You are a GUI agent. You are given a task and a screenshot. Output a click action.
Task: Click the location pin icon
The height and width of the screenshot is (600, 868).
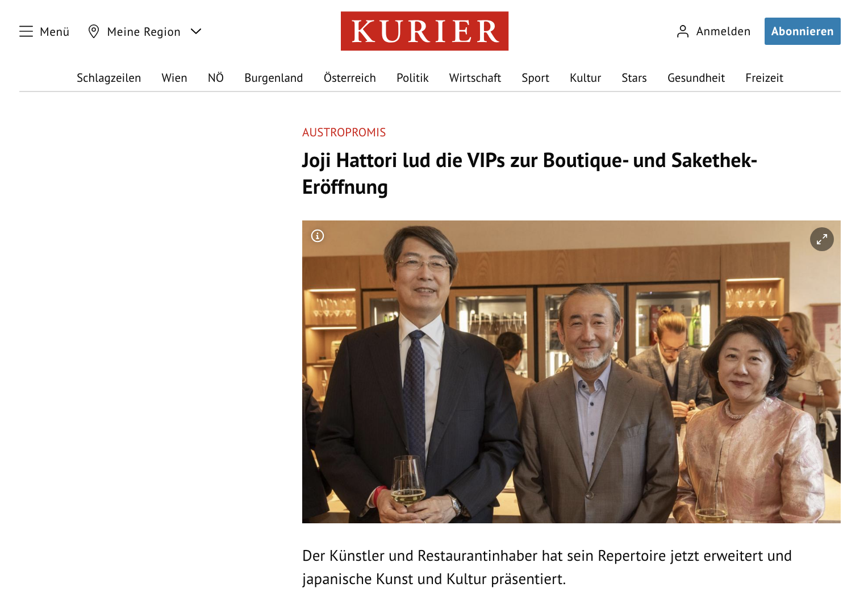94,31
